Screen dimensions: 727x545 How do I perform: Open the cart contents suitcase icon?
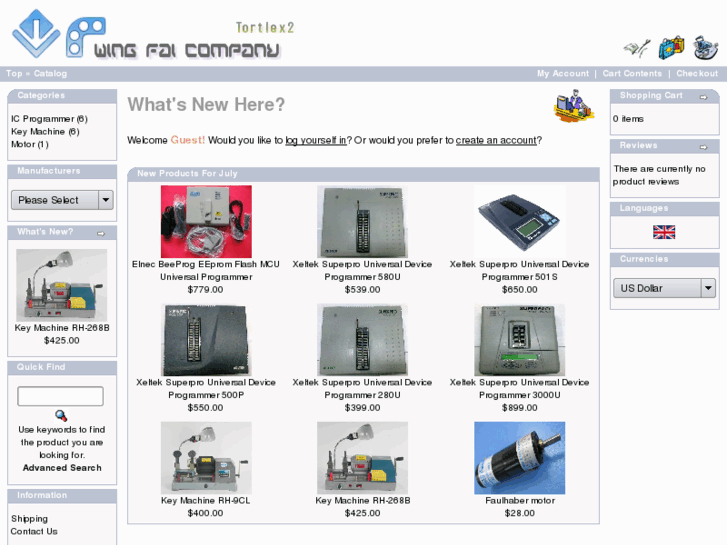(671, 47)
